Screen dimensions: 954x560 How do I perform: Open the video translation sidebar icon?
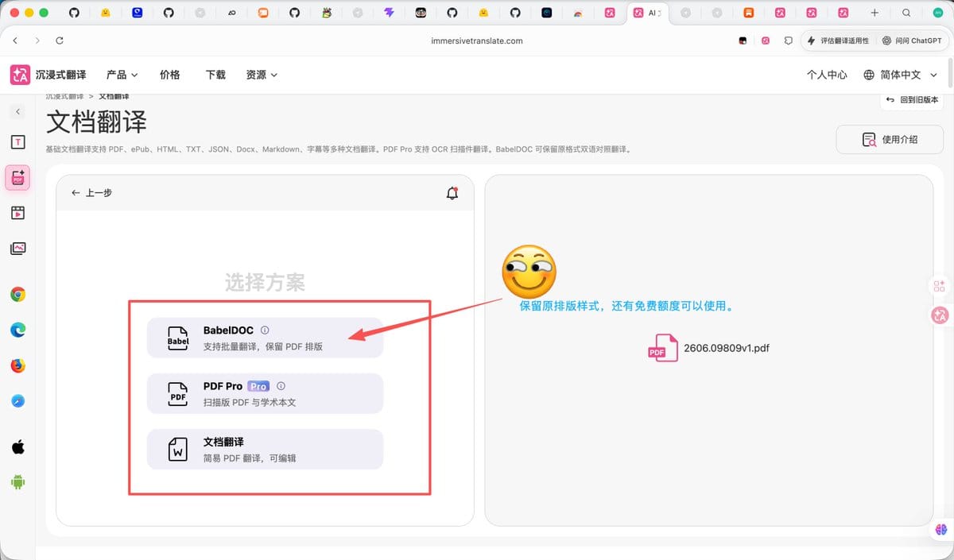(17, 213)
